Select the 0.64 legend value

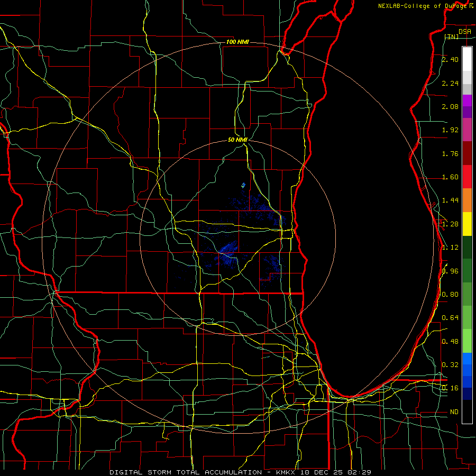pyautogui.click(x=450, y=317)
